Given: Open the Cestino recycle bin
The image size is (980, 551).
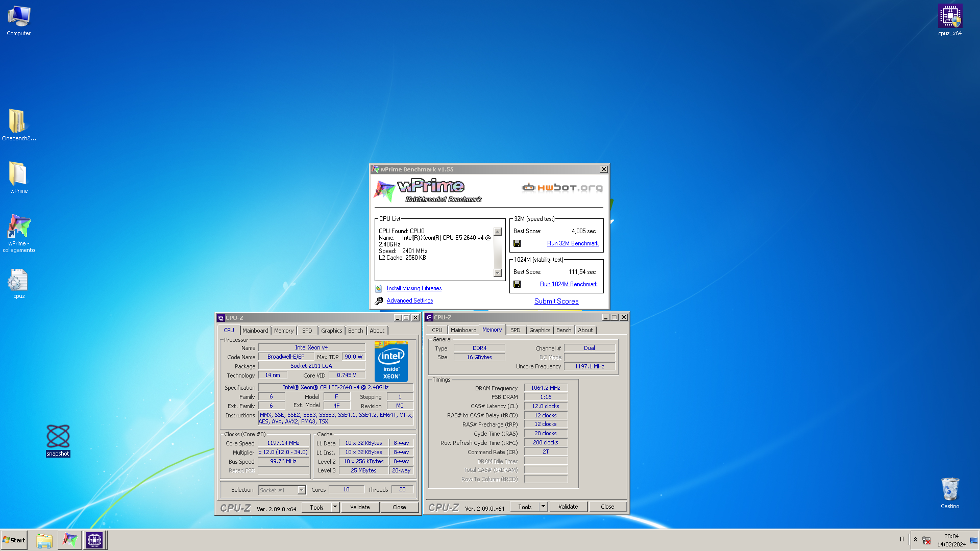Looking at the screenshot, I should click(x=950, y=493).
